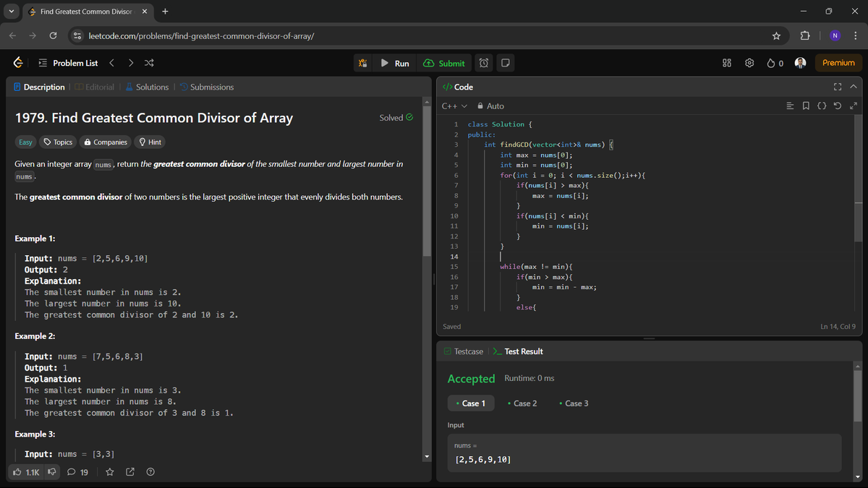This screenshot has height=488, width=868.
Task: Open the Submissions tab
Action: pyautogui.click(x=206, y=87)
